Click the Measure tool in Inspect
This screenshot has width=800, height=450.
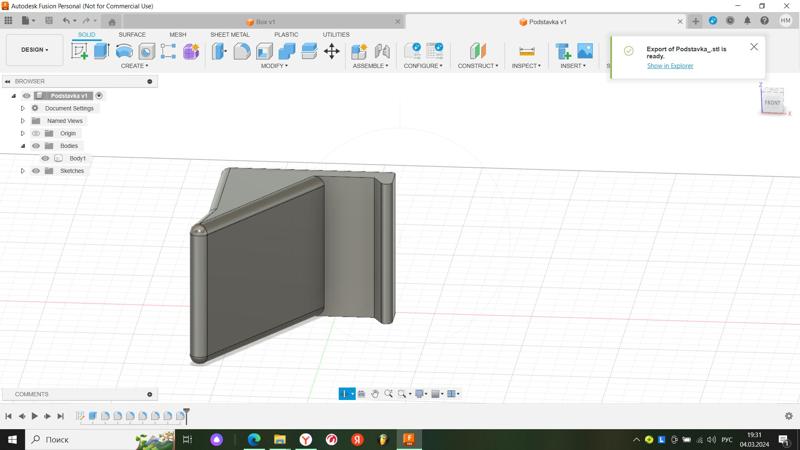coord(526,51)
